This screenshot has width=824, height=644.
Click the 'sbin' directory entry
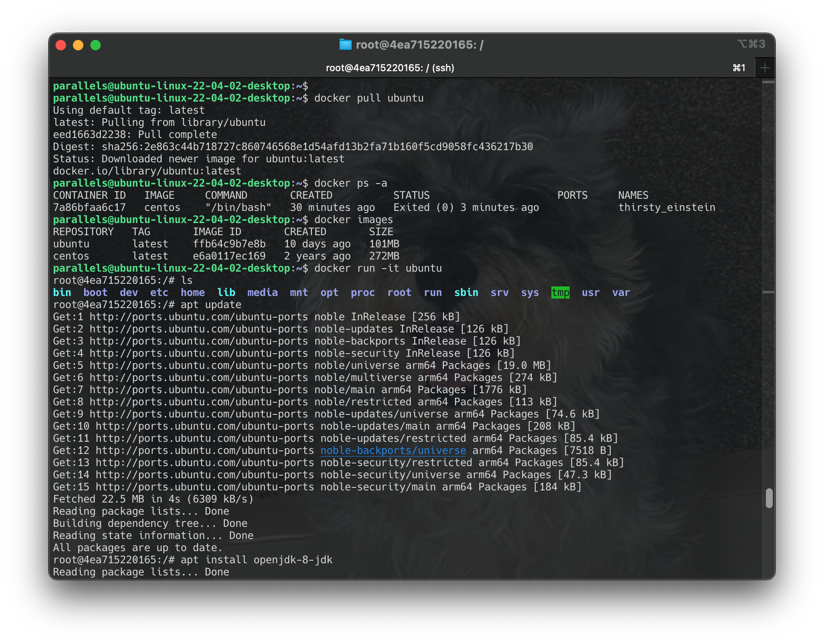[x=466, y=292]
